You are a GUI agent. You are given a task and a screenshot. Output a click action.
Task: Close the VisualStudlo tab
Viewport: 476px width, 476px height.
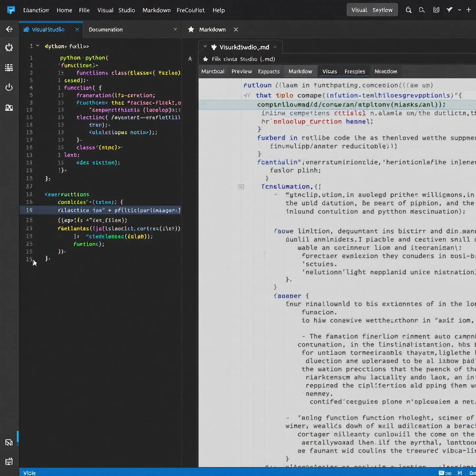77,29
